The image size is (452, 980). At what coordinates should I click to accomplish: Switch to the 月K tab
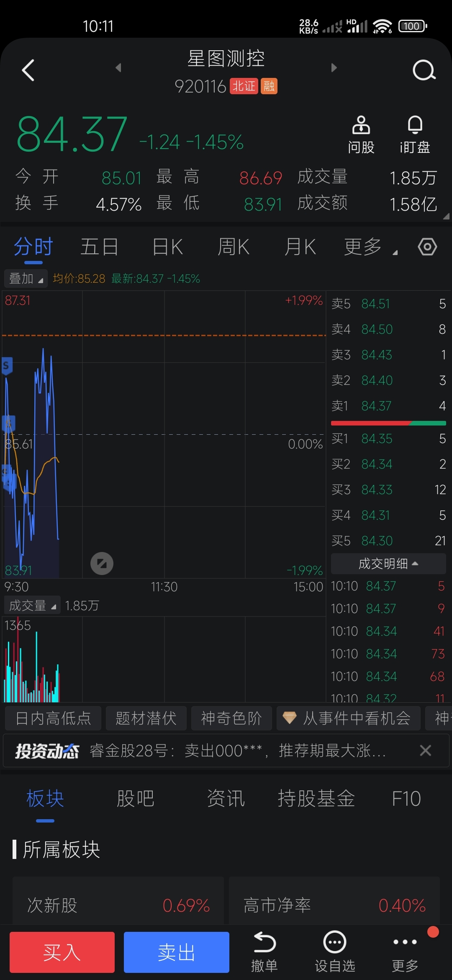point(300,247)
